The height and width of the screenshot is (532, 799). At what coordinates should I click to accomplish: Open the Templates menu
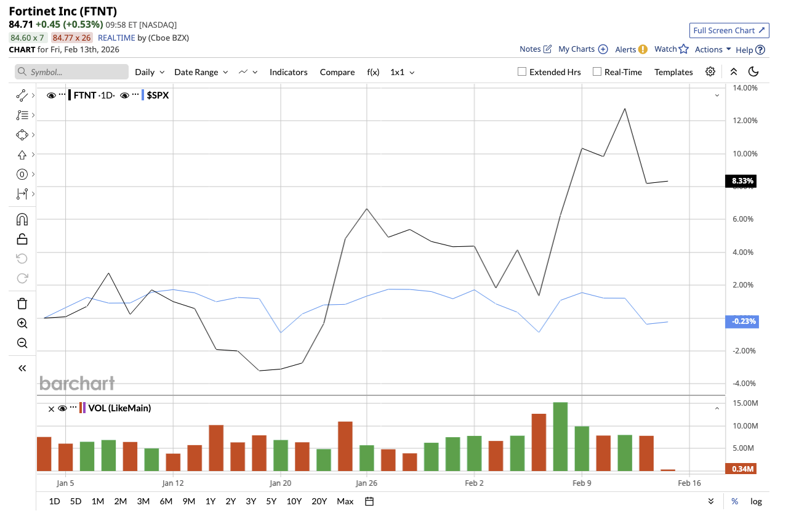coord(673,72)
